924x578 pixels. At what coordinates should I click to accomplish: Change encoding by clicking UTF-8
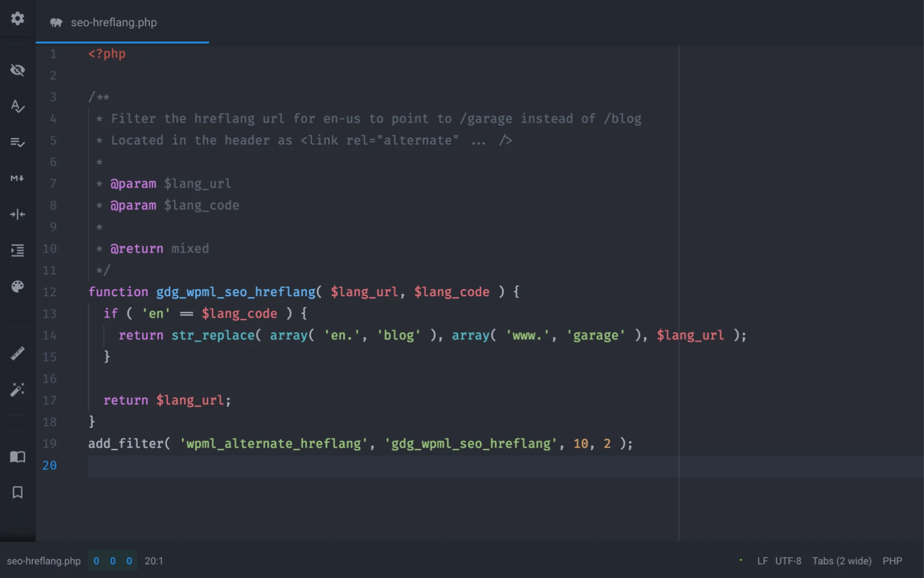(788, 561)
